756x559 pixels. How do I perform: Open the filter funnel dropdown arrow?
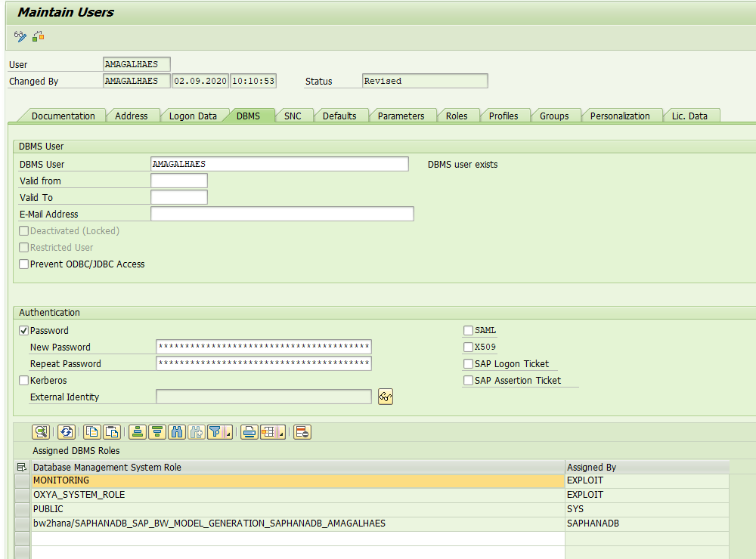pos(228,432)
